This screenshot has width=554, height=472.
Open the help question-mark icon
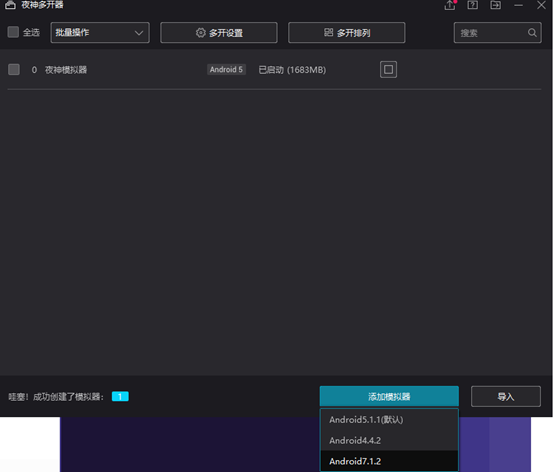(x=473, y=5)
